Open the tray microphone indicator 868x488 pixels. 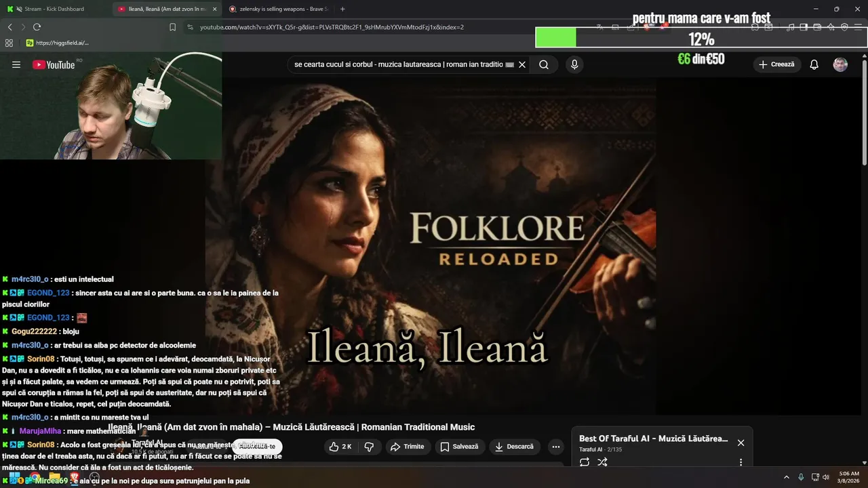click(801, 477)
